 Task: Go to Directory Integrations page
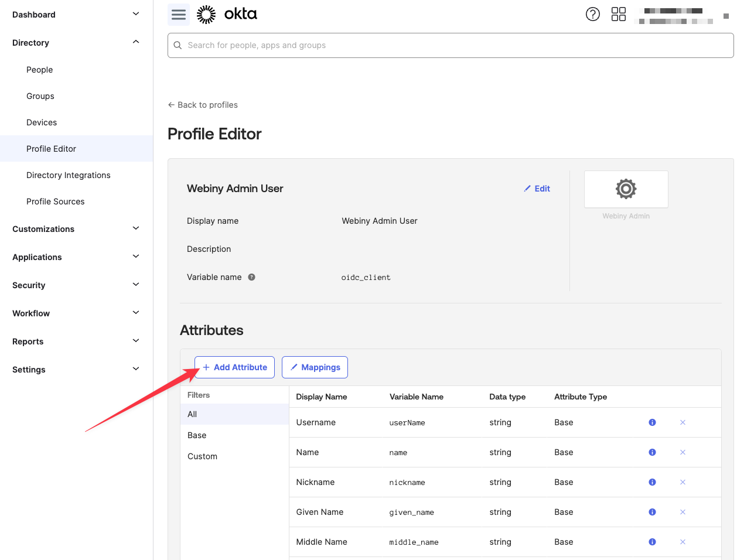[x=69, y=175]
